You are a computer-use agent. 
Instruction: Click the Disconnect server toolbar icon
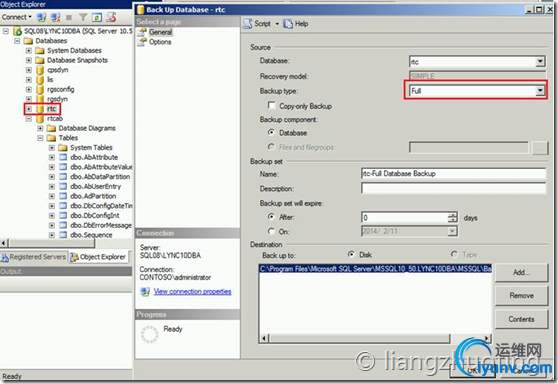(x=56, y=17)
